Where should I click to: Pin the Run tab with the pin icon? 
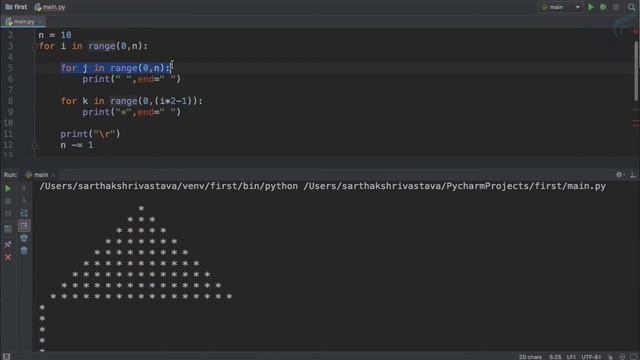8,244
